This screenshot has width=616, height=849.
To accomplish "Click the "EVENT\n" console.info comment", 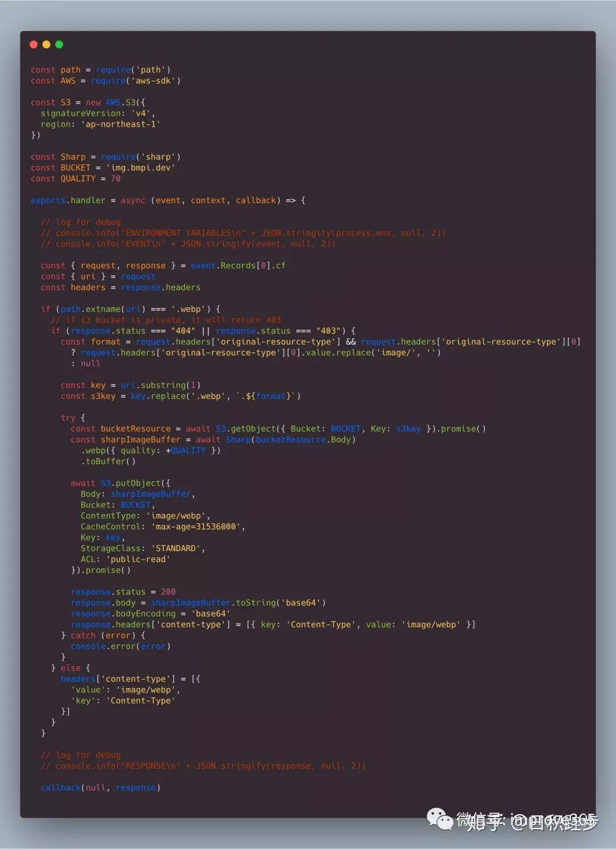I will click(x=188, y=244).
